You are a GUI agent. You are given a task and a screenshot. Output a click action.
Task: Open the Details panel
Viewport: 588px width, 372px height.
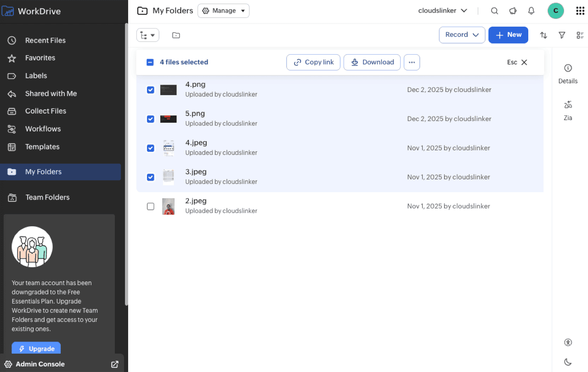pos(568,74)
